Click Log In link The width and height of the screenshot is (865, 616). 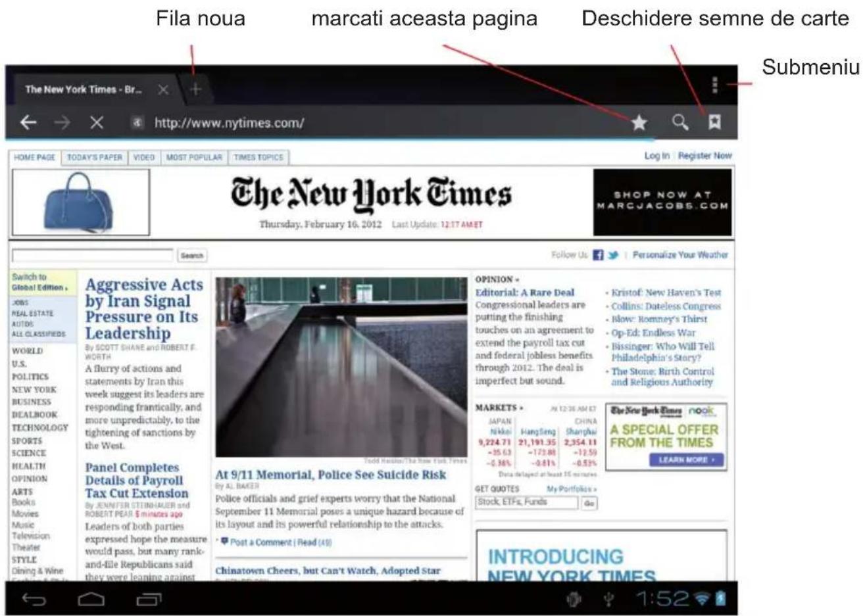click(656, 156)
